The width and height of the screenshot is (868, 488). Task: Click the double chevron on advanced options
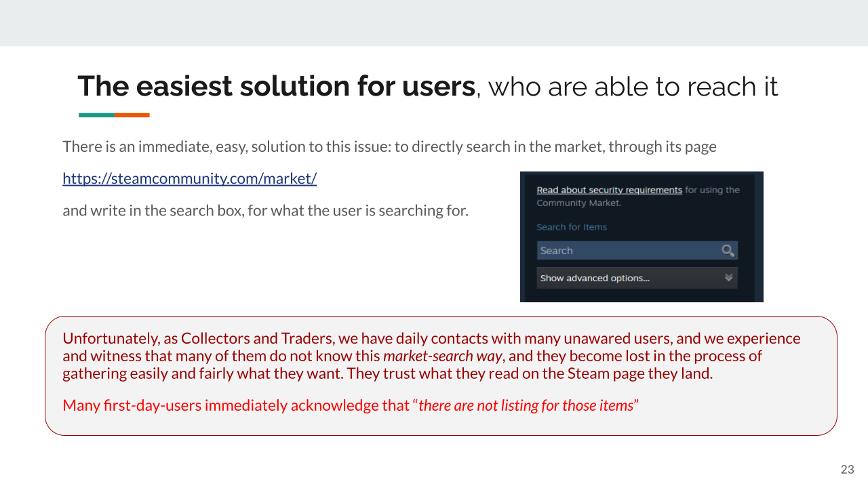(x=728, y=278)
